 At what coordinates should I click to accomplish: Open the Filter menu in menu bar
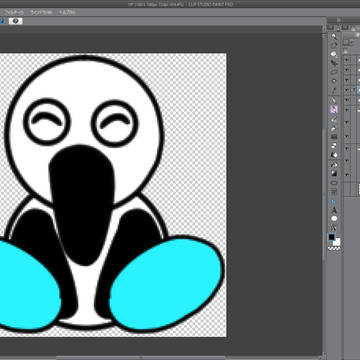tap(14, 12)
